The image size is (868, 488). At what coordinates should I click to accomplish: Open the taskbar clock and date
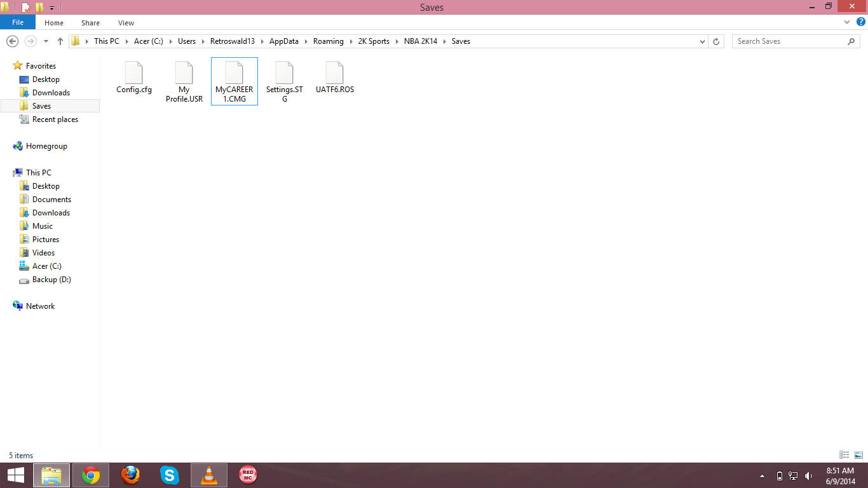tap(840, 476)
